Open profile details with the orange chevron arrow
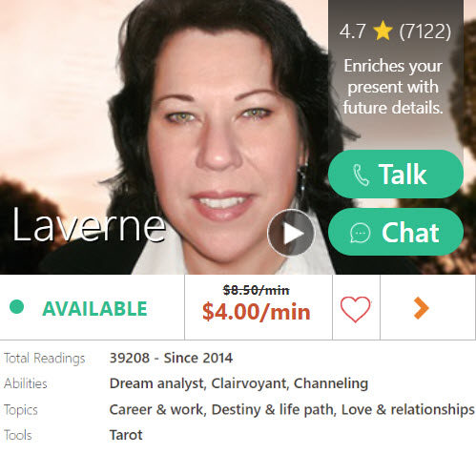Screen dimensions: 476x454 (x=422, y=308)
